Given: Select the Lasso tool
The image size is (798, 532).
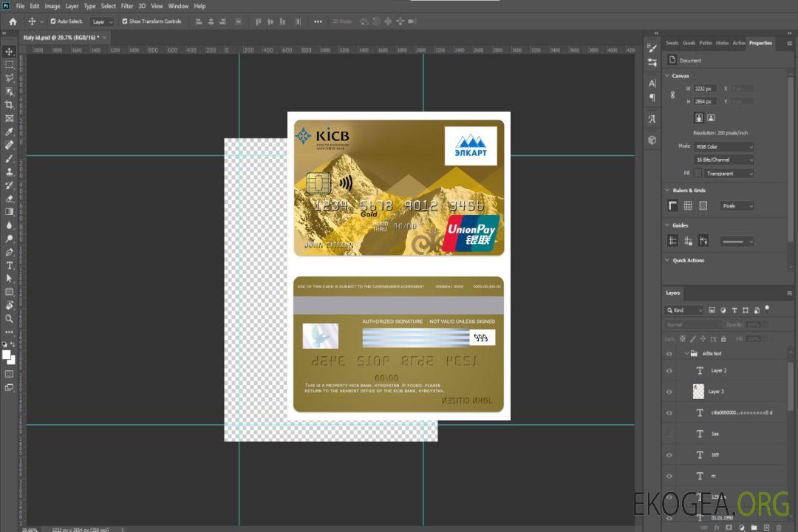Looking at the screenshot, I should pos(9,78).
